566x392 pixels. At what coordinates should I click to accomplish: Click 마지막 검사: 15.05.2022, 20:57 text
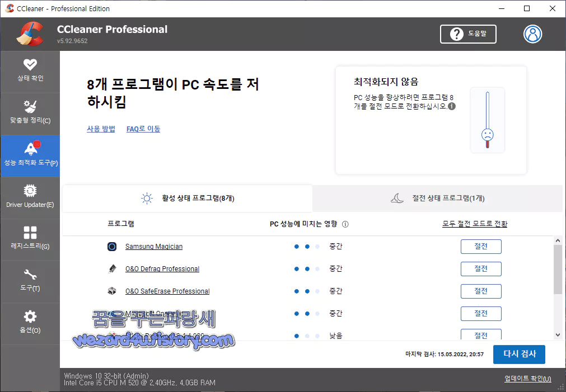445,355
